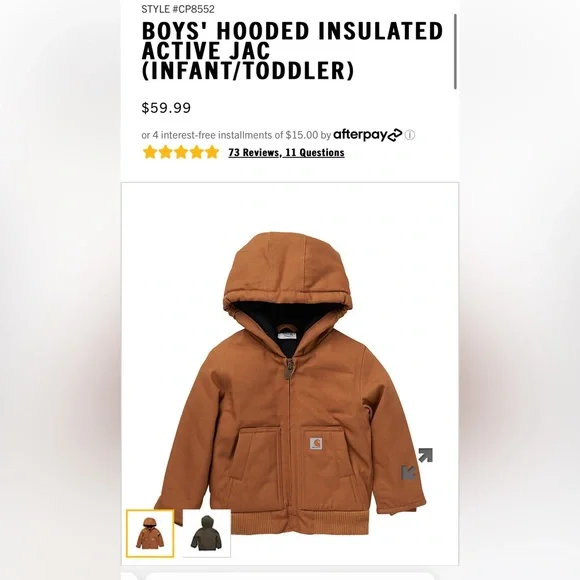
Task: Open the 11 Questions link
Action: [x=315, y=152]
